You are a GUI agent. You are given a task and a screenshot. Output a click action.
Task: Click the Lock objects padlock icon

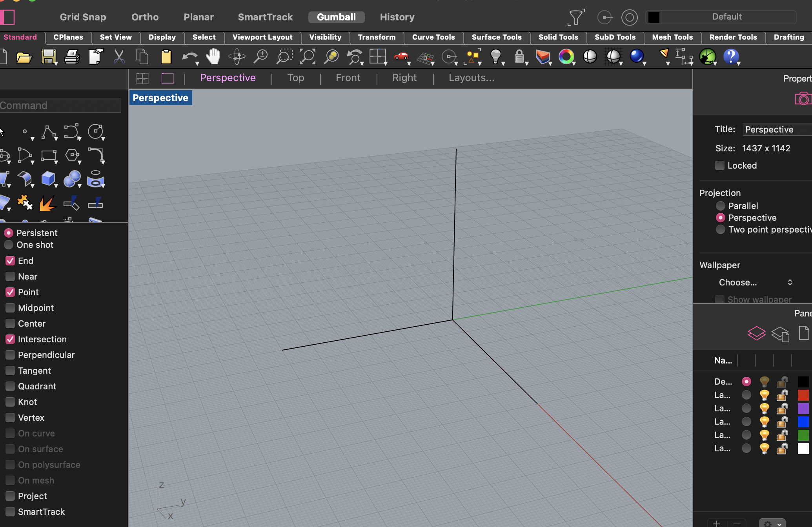pos(519,57)
